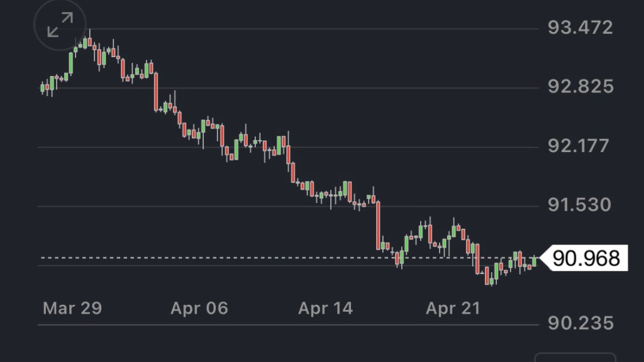Click the Apr 14 date label

coord(326,309)
